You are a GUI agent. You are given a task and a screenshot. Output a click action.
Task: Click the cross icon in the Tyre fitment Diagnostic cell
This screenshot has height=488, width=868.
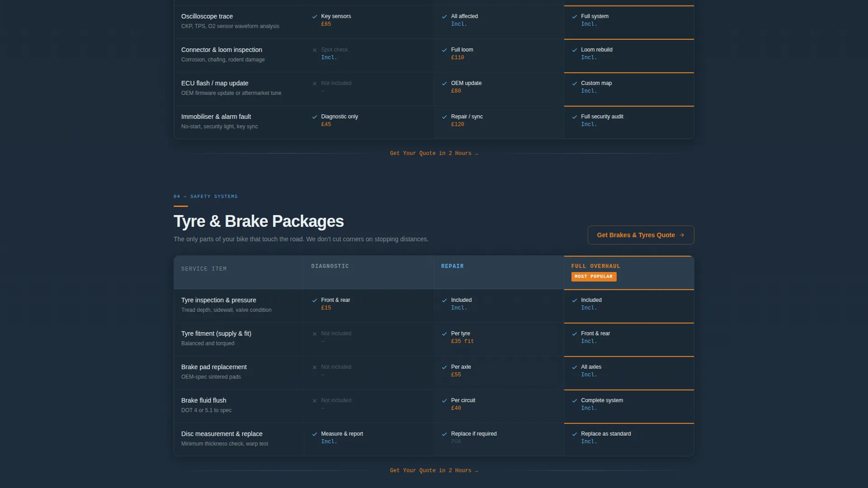coord(315,334)
